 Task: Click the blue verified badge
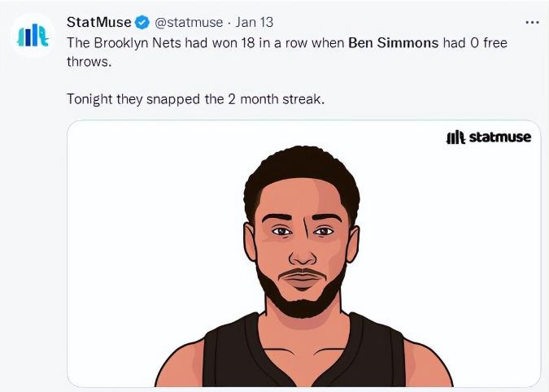(142, 23)
